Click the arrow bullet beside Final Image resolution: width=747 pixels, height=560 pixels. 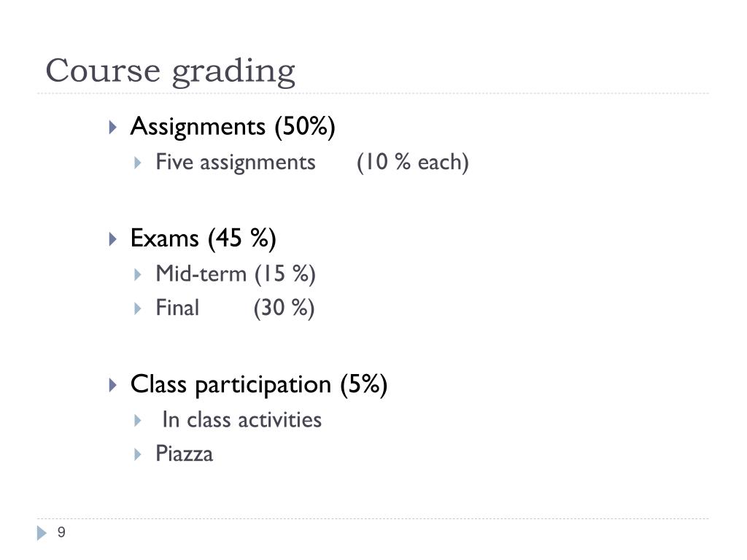click(138, 308)
